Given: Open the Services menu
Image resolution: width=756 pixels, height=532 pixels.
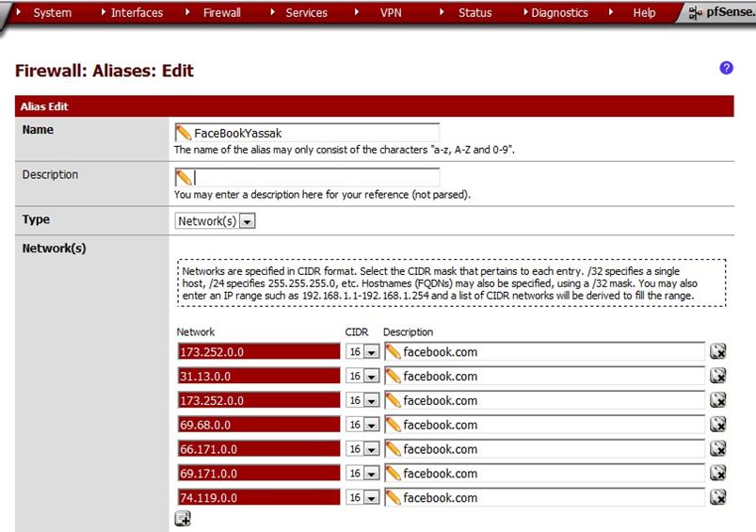Looking at the screenshot, I should [x=306, y=12].
